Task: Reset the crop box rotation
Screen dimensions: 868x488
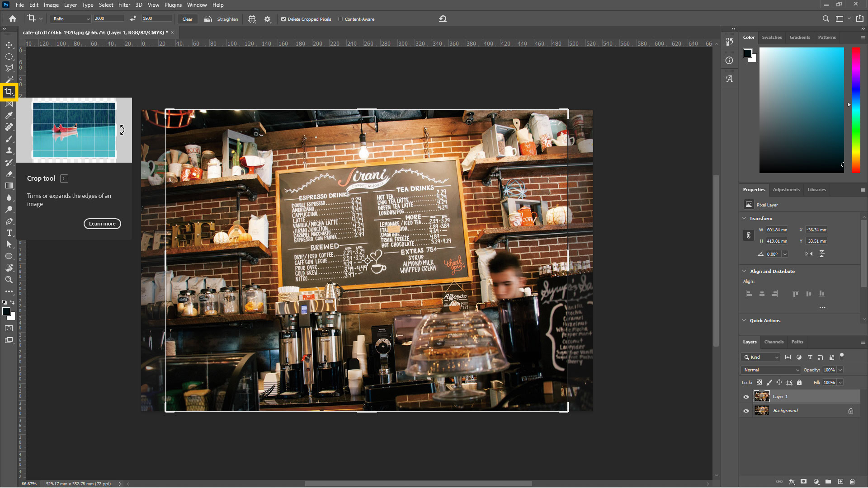Action: coord(443,19)
